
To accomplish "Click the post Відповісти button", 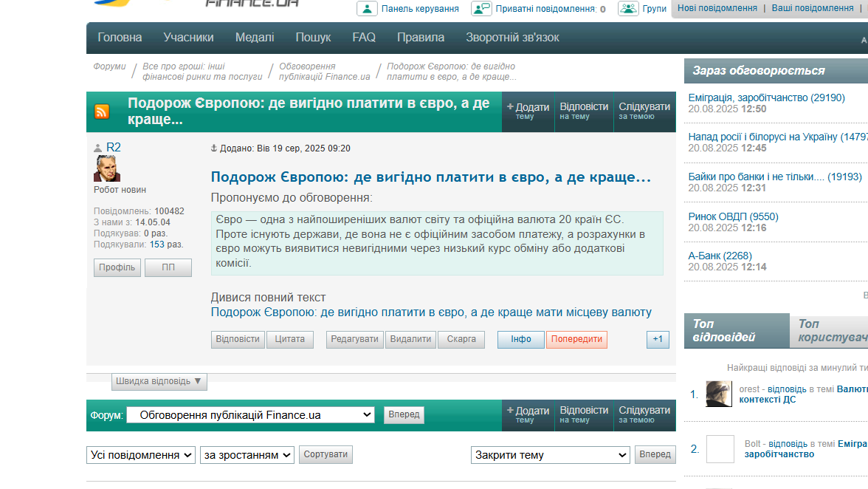I will point(238,339).
